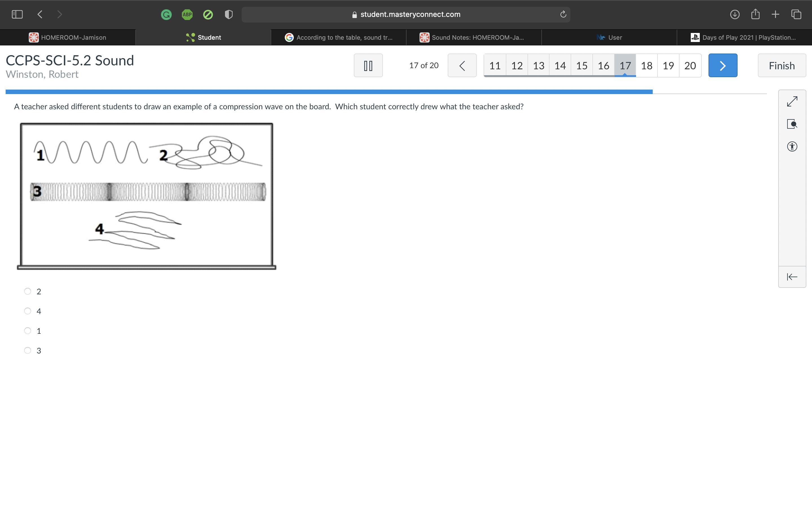Click the Adblock Plus extension icon
This screenshot has height=507, width=812.
[187, 14]
